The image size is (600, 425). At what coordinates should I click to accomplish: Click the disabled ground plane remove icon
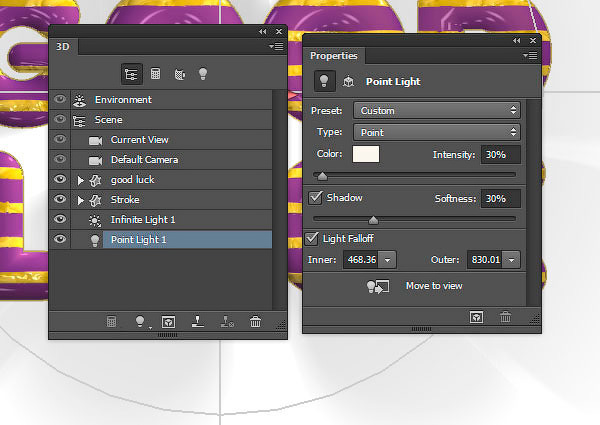pyautogui.click(x=227, y=321)
